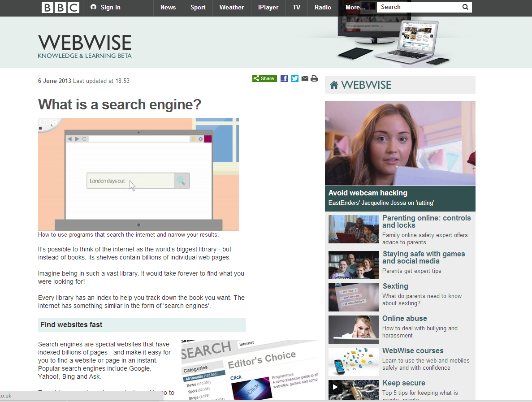
Task: Open Parenting online: controls and locks link
Action: pos(426,221)
